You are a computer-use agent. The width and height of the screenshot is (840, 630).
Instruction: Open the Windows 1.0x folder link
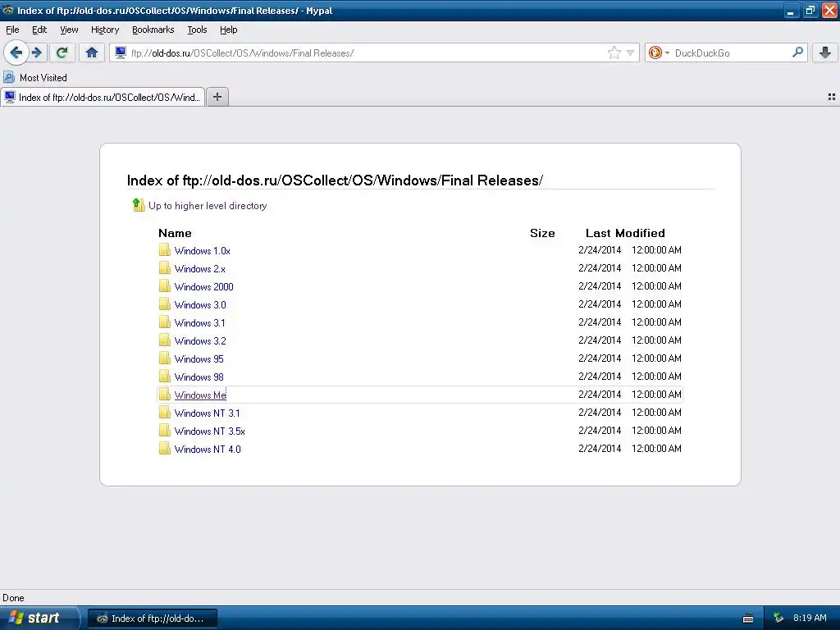point(202,251)
